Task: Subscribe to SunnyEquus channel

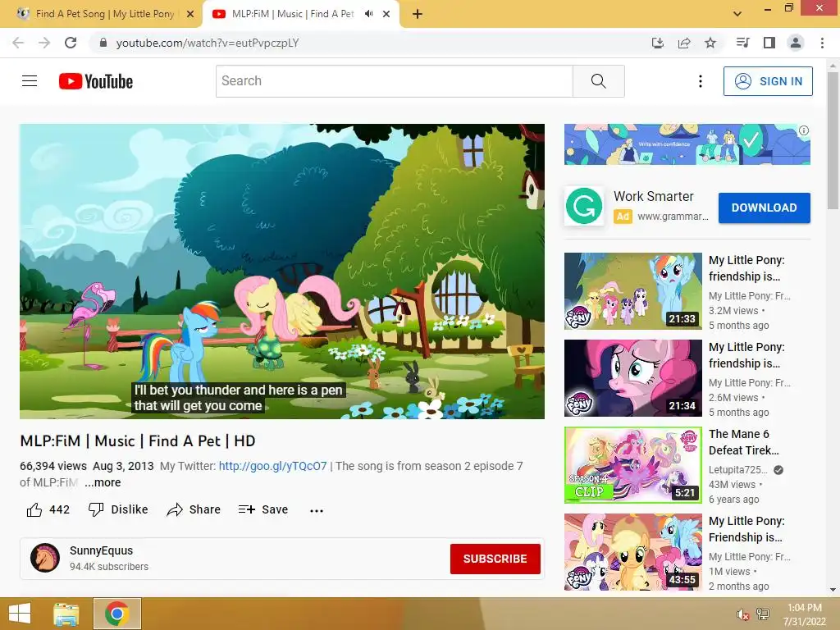Action: pos(495,559)
